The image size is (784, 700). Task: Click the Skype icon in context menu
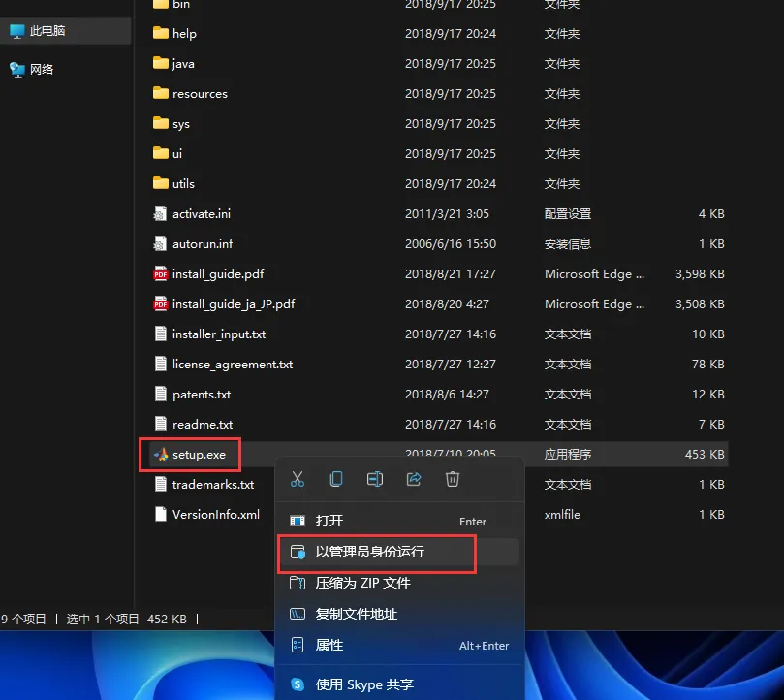298,684
